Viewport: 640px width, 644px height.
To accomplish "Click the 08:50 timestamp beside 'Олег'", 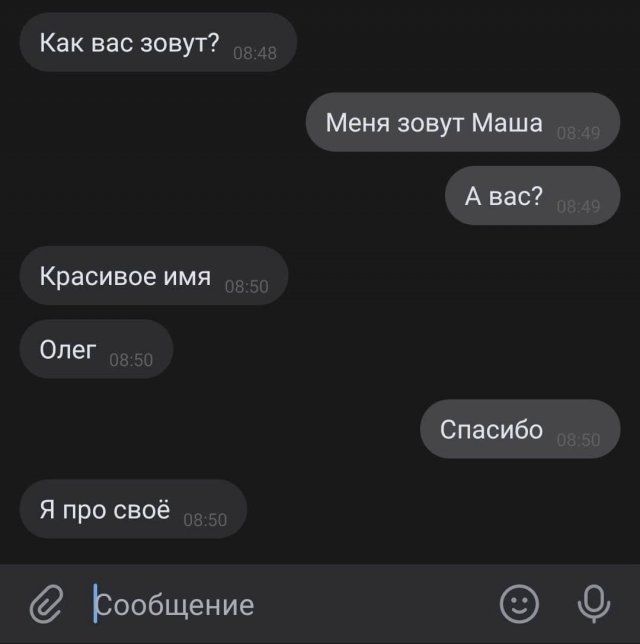I will (131, 360).
